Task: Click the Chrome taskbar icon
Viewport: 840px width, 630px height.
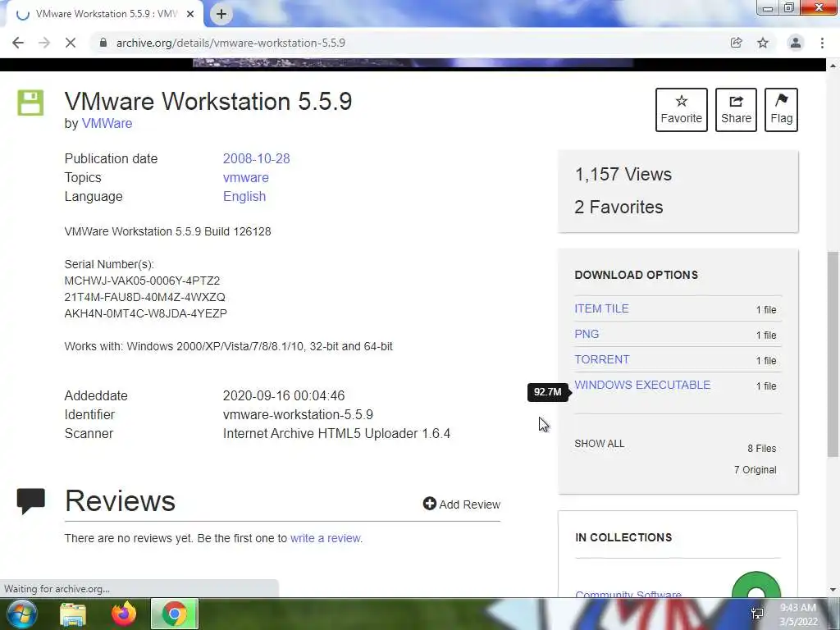Action: tap(175, 614)
